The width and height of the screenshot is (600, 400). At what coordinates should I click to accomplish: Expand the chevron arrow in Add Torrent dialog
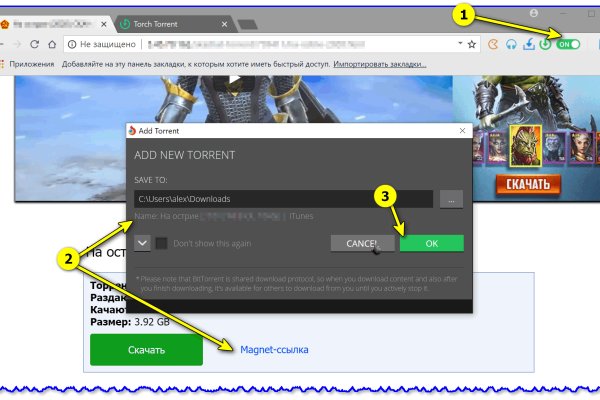(x=141, y=243)
